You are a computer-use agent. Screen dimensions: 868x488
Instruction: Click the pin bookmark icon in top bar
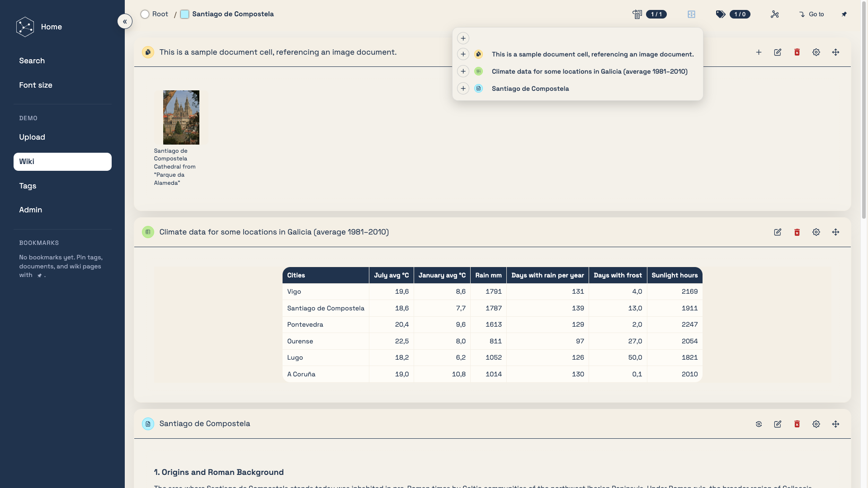[x=844, y=14]
